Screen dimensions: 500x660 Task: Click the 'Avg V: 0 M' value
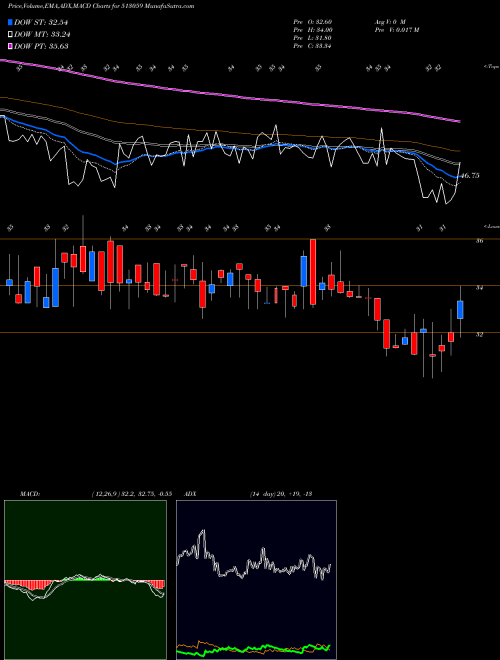389,22
